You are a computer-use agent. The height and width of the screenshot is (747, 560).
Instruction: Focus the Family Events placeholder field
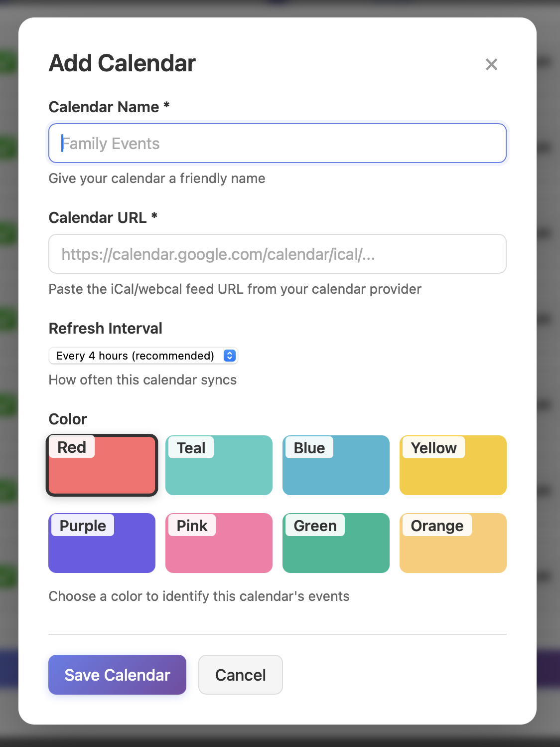click(x=277, y=143)
